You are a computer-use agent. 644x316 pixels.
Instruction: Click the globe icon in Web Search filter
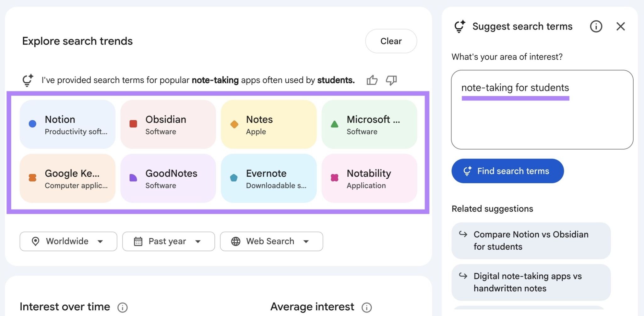pos(236,241)
